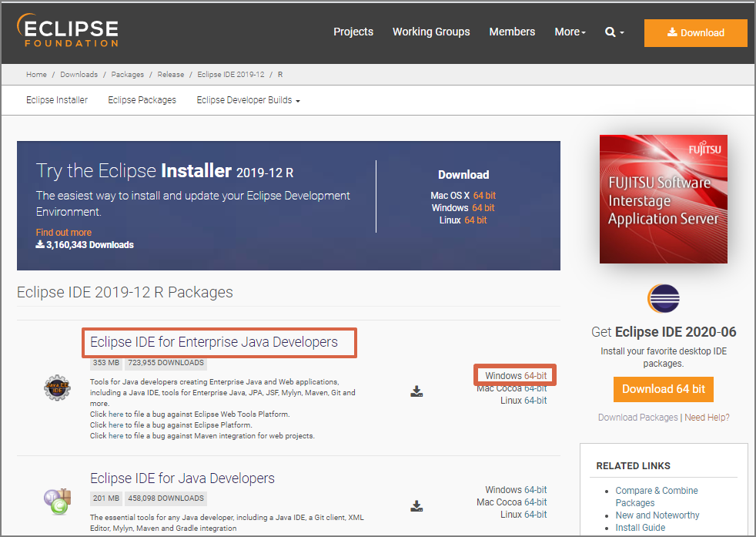The height and width of the screenshot is (537, 756).
Task: Open Install Guide link
Action: [x=641, y=528]
